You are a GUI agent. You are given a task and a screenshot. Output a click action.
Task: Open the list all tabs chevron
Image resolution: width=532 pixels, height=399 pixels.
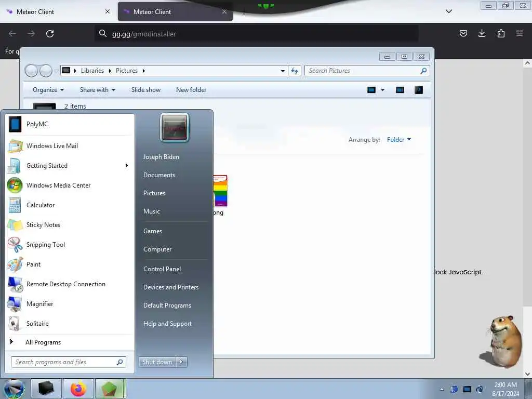click(x=449, y=11)
